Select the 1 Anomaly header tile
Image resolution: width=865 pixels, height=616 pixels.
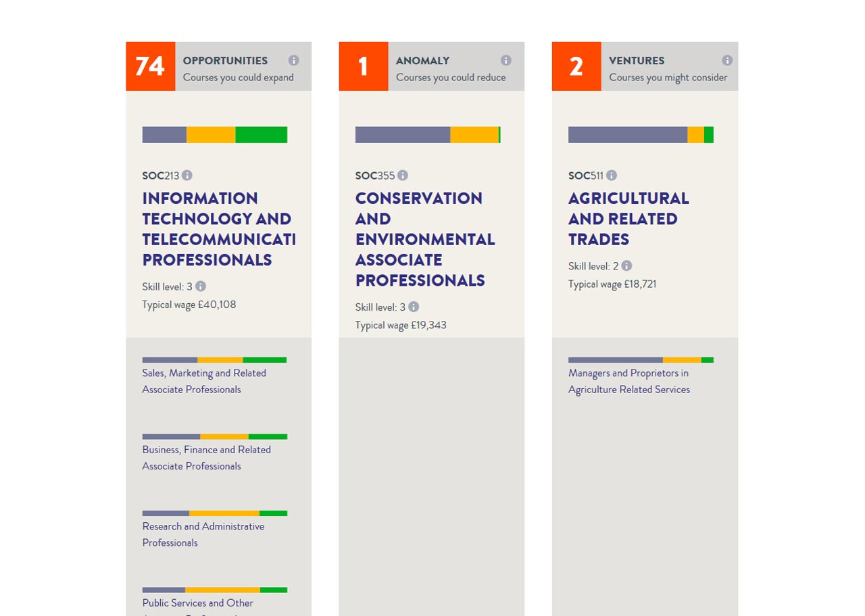coord(364,66)
